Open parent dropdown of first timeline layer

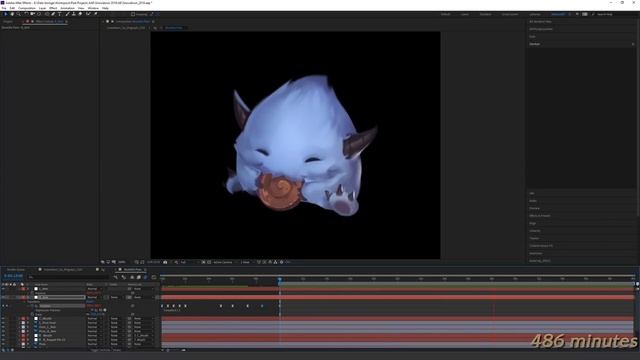point(143,289)
